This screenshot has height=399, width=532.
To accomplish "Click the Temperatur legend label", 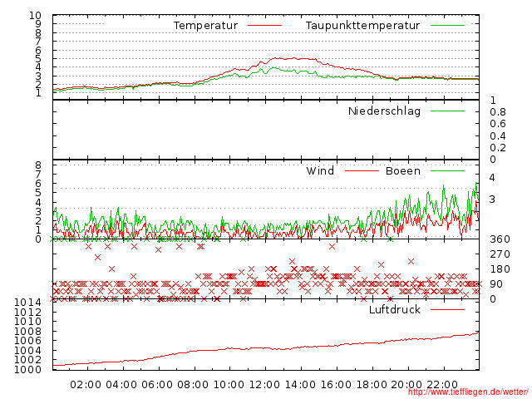I will [205, 26].
